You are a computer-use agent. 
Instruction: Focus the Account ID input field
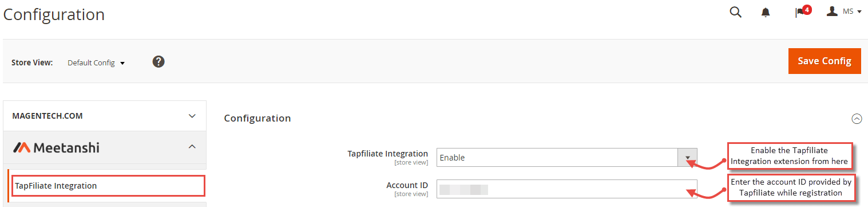(x=567, y=189)
